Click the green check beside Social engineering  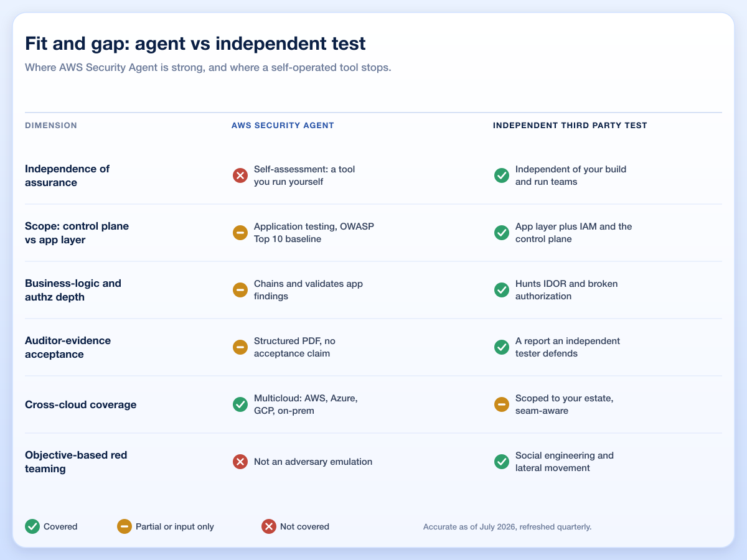tap(502, 462)
